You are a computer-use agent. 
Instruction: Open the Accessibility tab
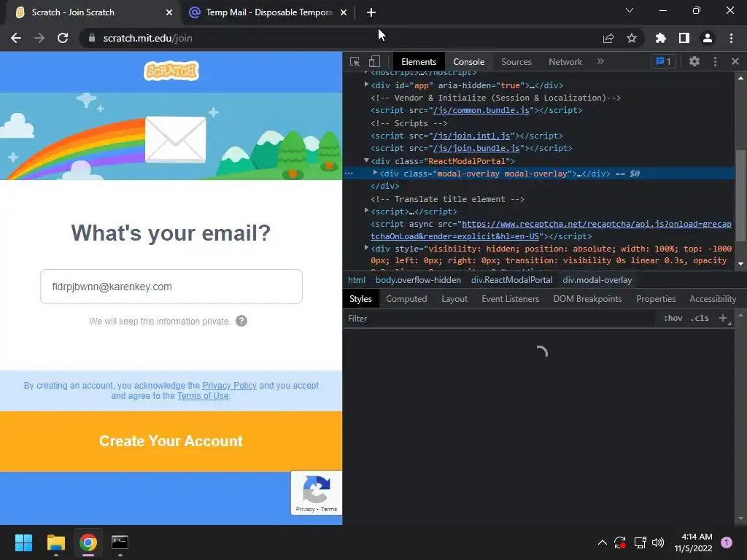712,298
